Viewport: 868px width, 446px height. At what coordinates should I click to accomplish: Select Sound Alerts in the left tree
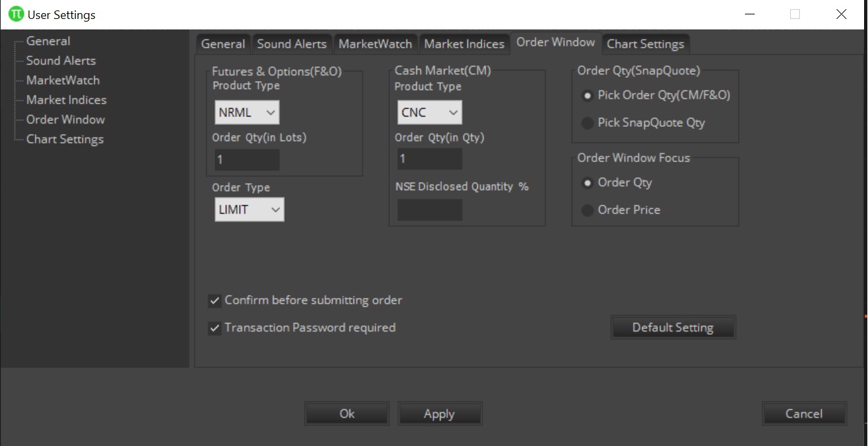(61, 61)
